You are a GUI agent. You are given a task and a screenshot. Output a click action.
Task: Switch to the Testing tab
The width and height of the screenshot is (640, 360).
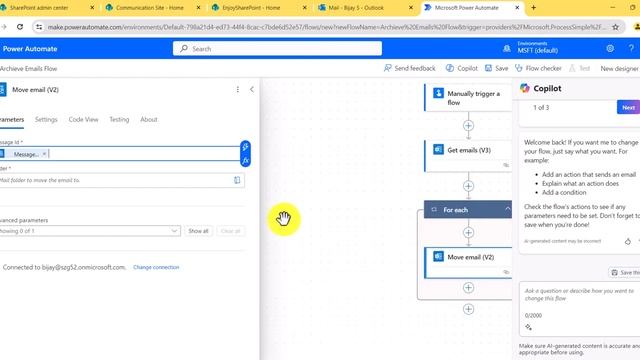119,120
